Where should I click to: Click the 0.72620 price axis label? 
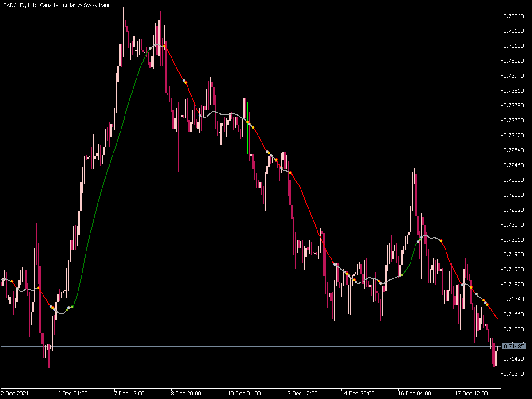(x=513, y=135)
